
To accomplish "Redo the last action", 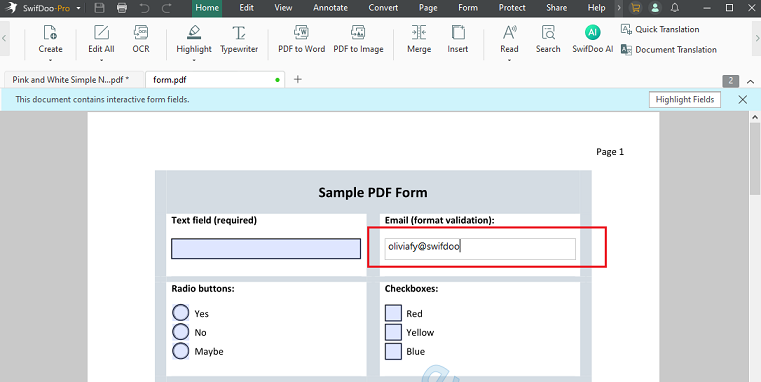I will [x=166, y=8].
